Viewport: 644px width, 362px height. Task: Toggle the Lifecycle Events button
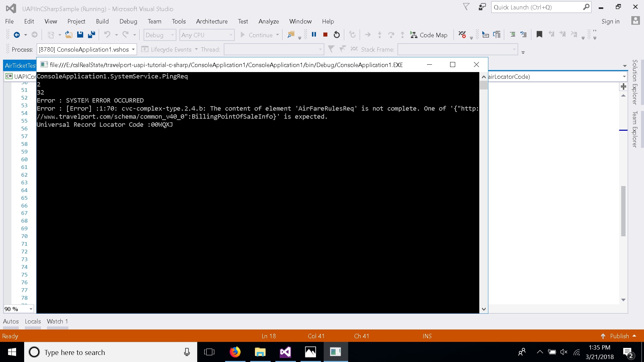pyautogui.click(x=169, y=49)
